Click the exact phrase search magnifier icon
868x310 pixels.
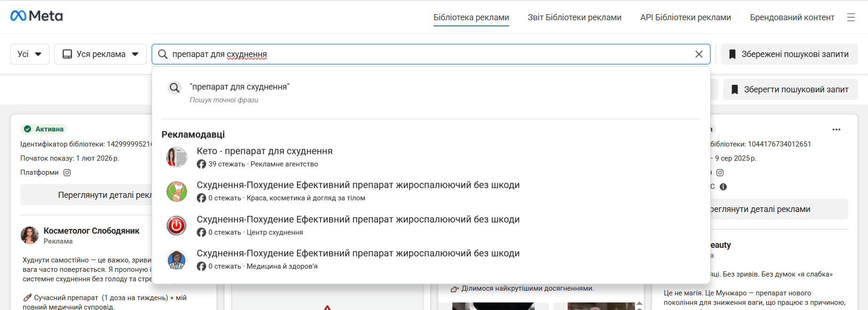coord(175,88)
